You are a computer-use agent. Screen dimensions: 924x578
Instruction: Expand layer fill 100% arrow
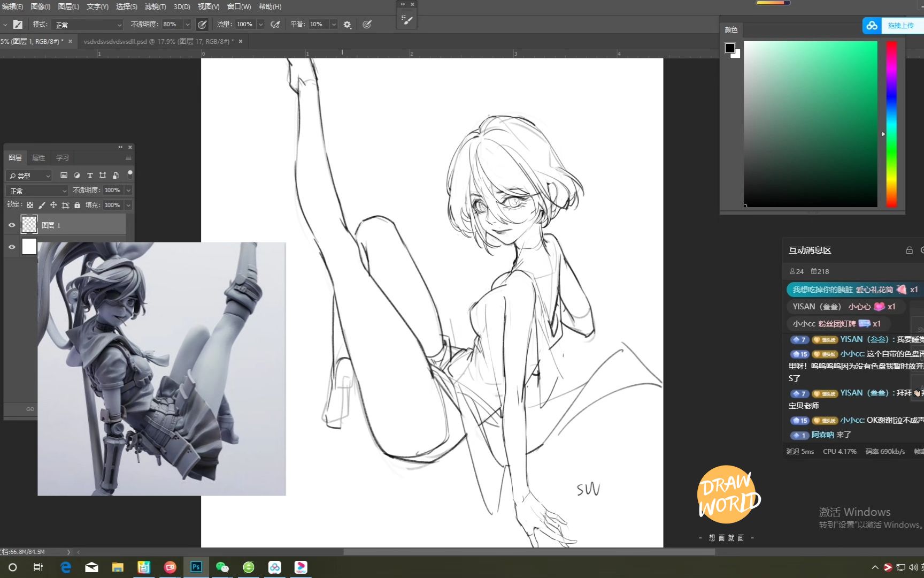[x=128, y=205]
